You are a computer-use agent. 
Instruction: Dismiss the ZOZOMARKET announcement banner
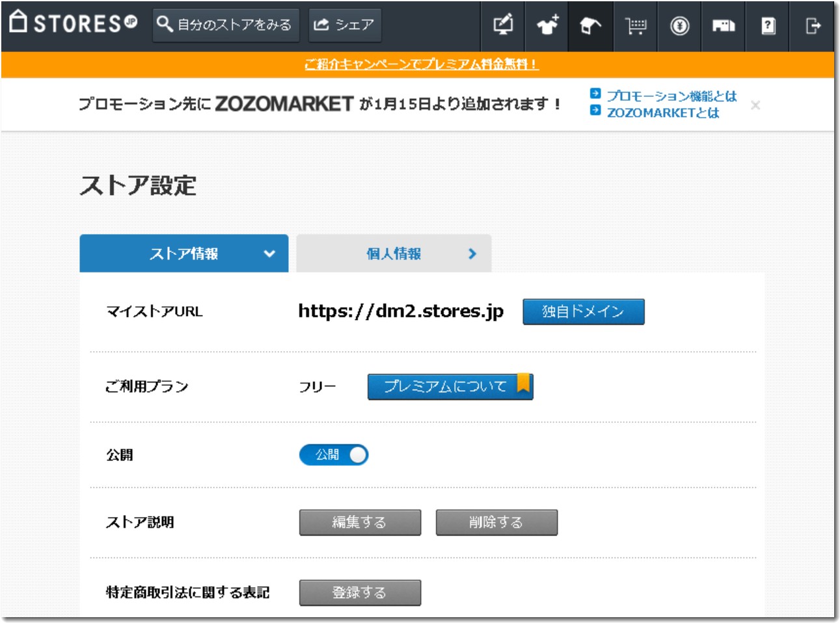755,105
